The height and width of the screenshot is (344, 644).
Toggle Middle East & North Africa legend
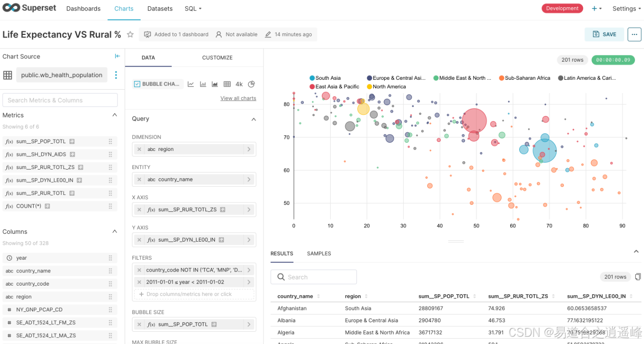462,78
